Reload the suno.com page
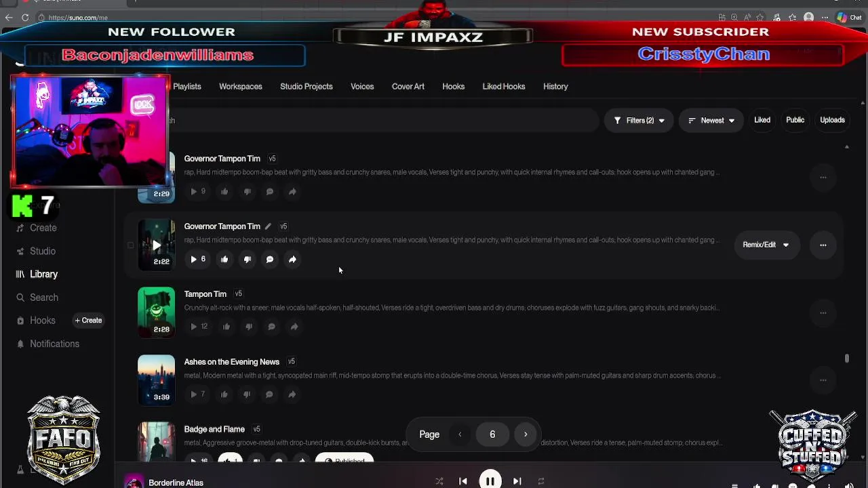The width and height of the screenshot is (868, 488). point(25,18)
